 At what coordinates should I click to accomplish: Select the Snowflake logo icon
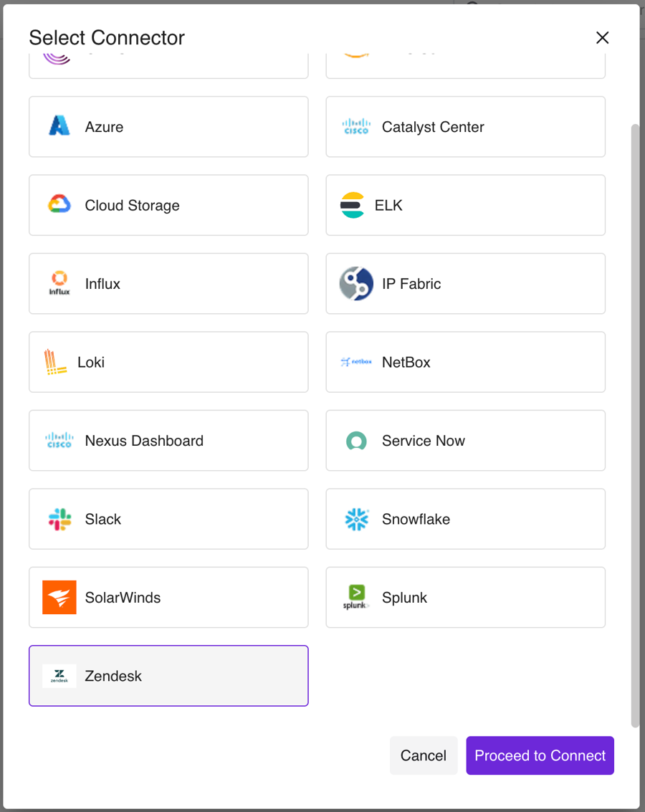(356, 519)
